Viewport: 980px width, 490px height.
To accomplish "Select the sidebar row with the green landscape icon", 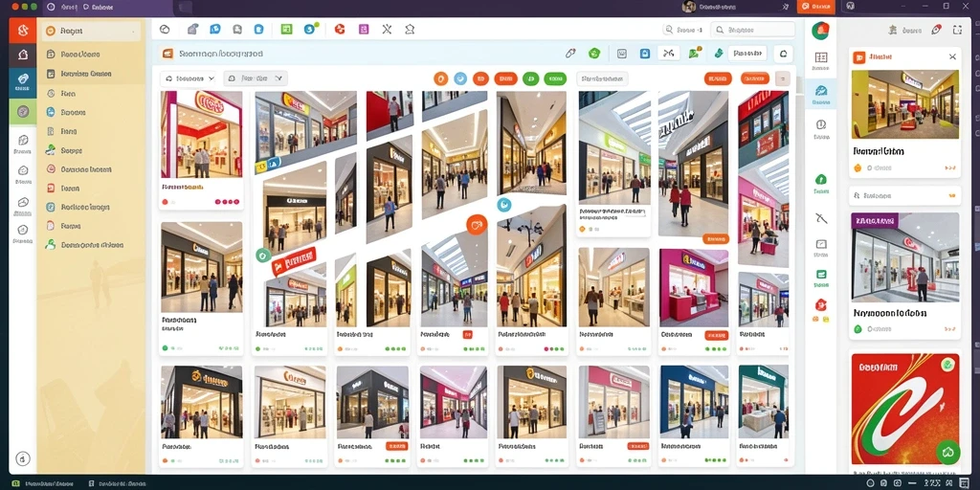I will coord(91,150).
